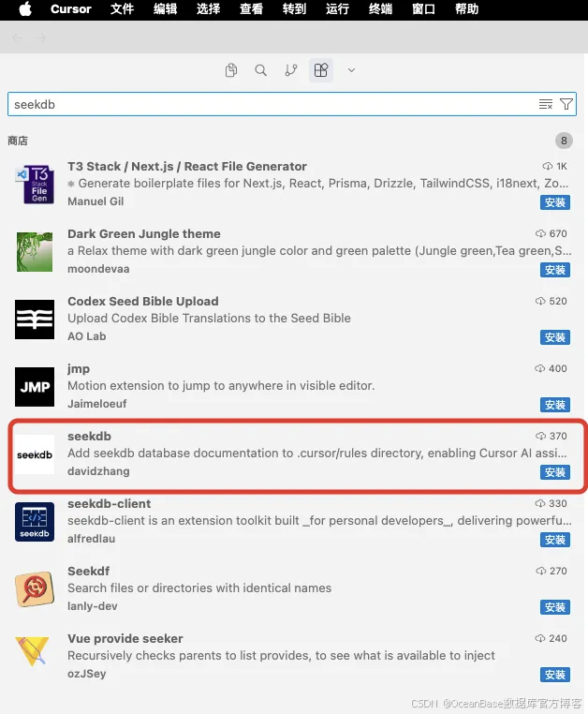Install T3 Stack File Generator extension
Screen dimensions: 588x714
click(x=555, y=202)
